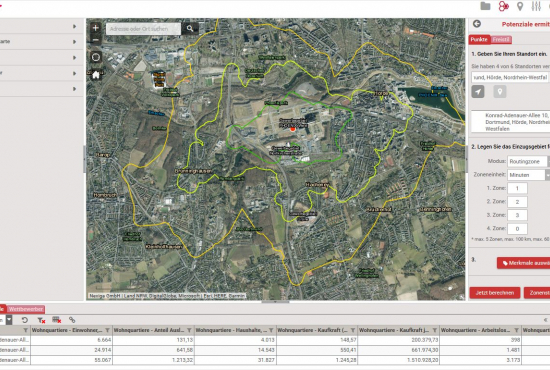Image resolution: width=550 pixels, height=370 pixels.
Task: Zoom out on the map with minus
Action: (x=95, y=40)
